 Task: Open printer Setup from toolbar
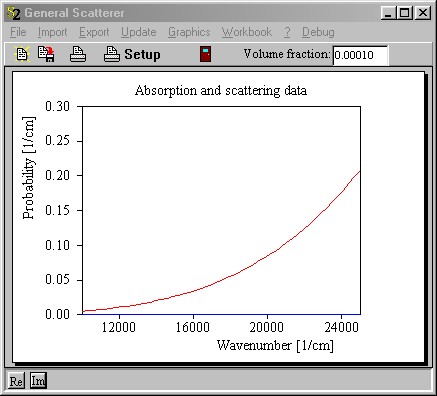(x=132, y=54)
